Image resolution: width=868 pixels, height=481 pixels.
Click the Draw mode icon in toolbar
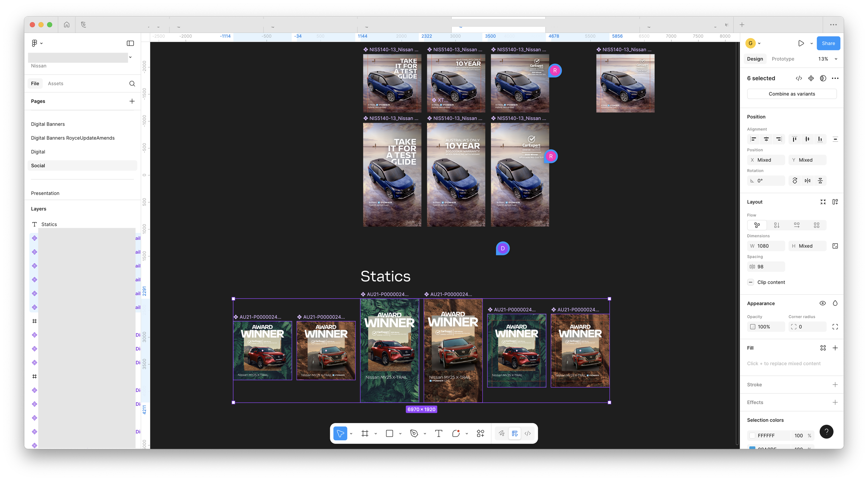coord(502,433)
